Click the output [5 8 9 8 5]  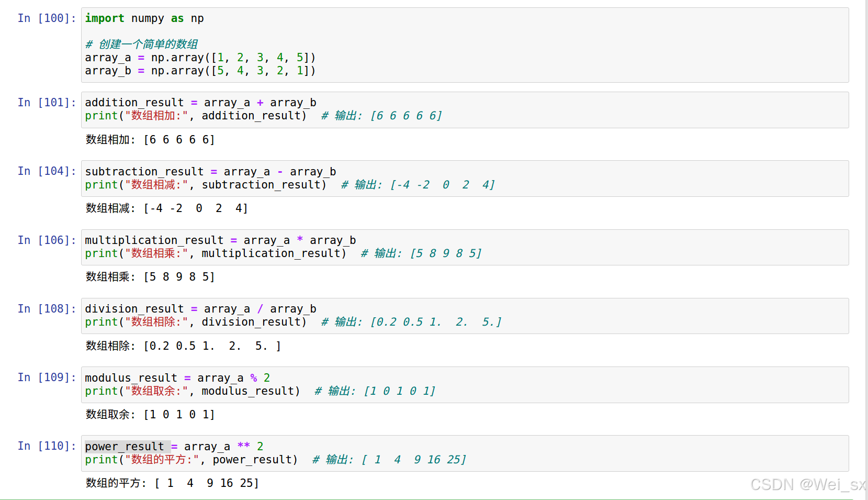[x=150, y=277]
